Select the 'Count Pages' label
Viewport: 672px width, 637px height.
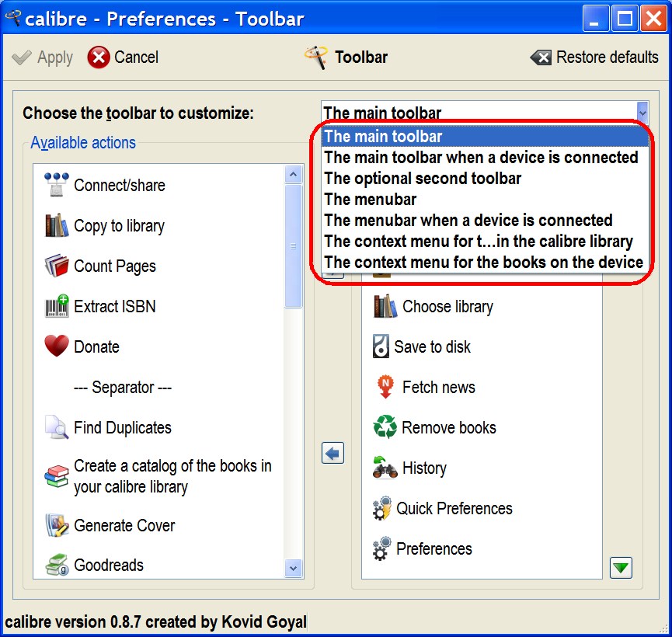tap(115, 266)
